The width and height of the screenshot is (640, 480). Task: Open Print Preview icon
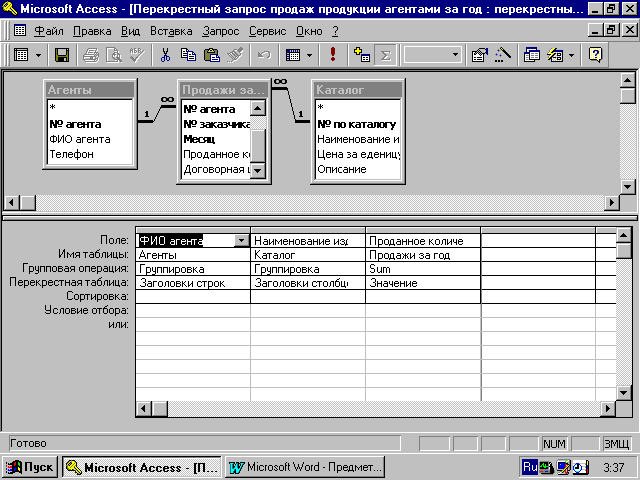coord(114,55)
